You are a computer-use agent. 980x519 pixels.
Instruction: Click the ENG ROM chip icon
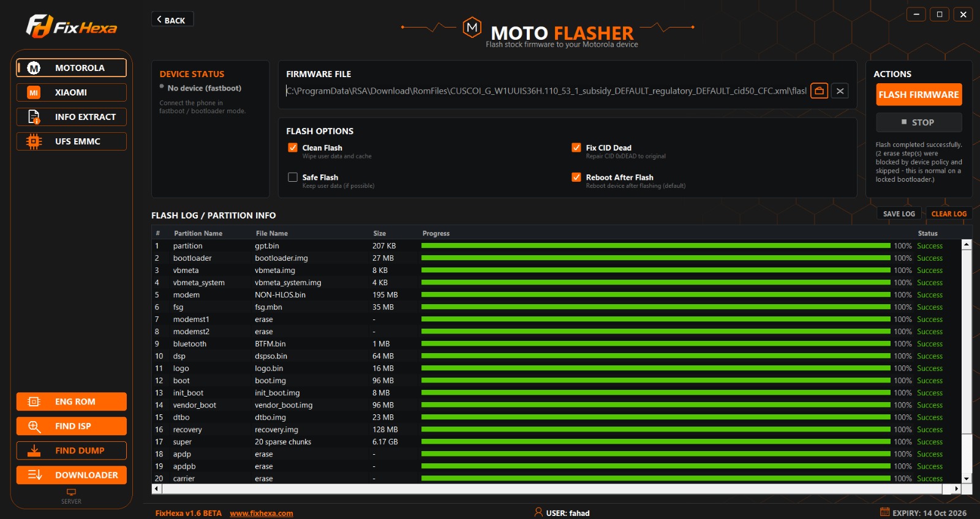[x=34, y=401]
